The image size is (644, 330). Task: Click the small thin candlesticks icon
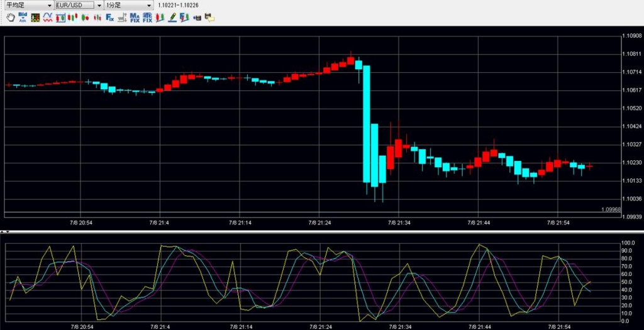tap(97, 17)
